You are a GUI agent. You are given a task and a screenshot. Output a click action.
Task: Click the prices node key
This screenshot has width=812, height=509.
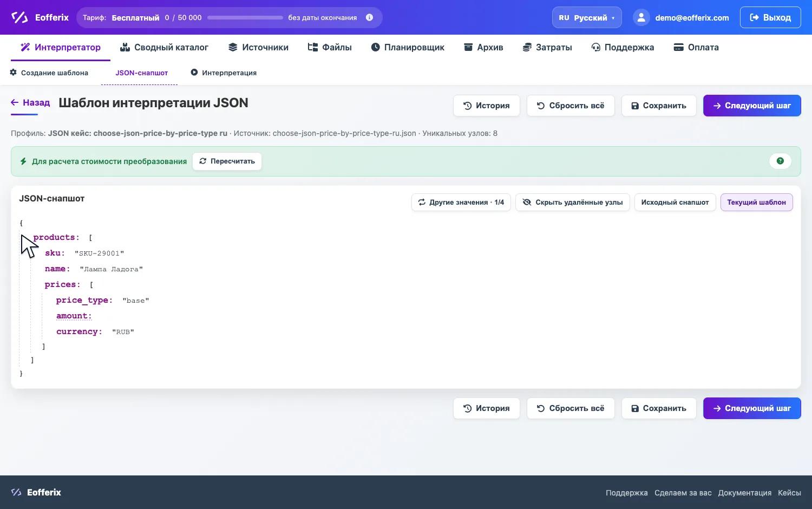tap(62, 284)
